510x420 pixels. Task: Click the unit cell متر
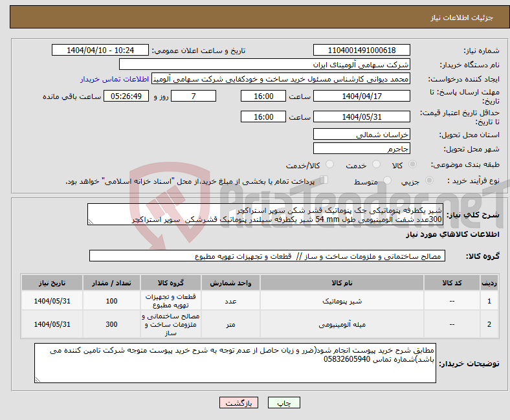(x=230, y=324)
